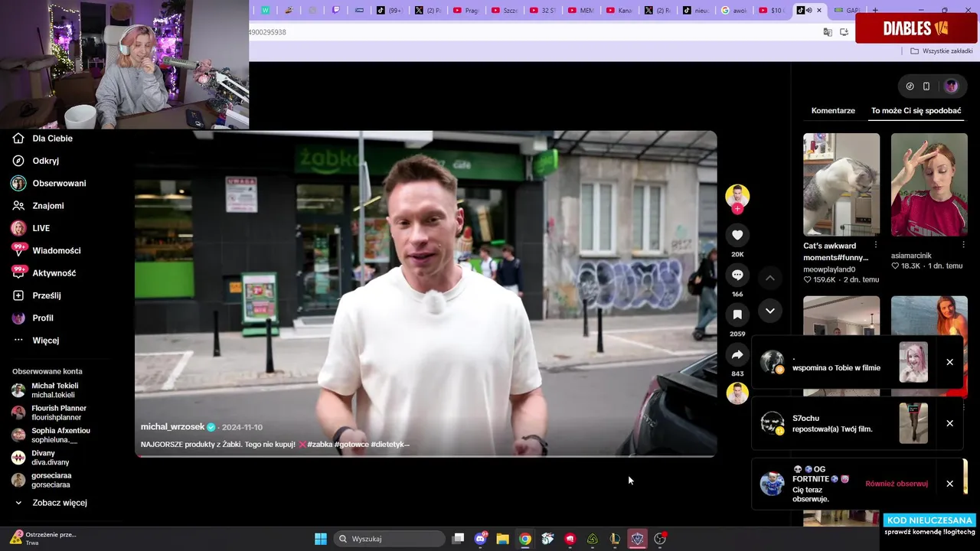Switch to To może Ci się spodobać tab
The image size is (980, 551).
(x=916, y=111)
